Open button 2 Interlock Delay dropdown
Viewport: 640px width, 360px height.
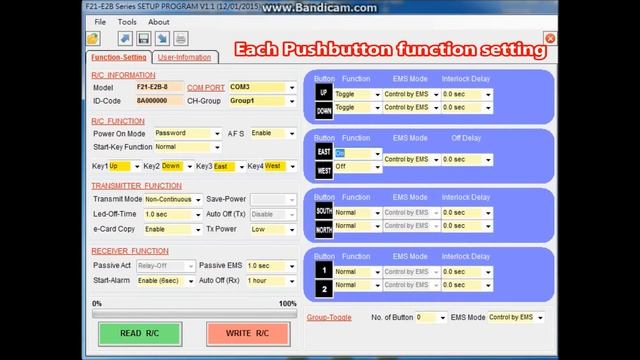tap(467, 285)
